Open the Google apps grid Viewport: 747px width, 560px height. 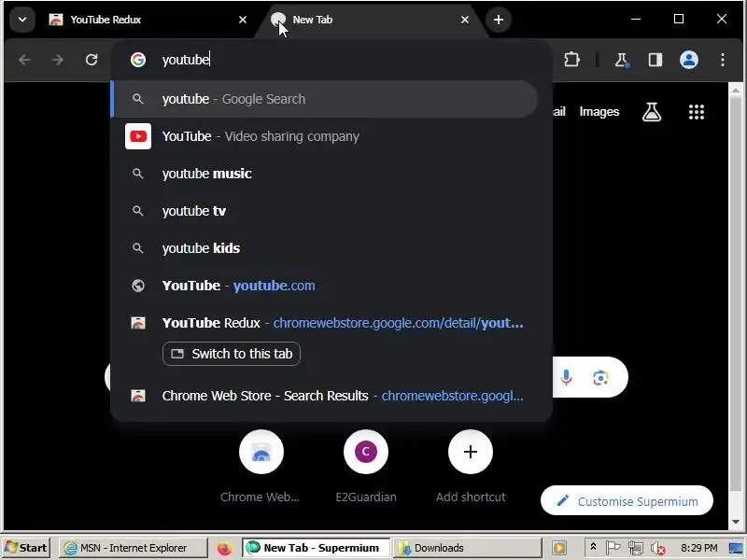tap(696, 112)
